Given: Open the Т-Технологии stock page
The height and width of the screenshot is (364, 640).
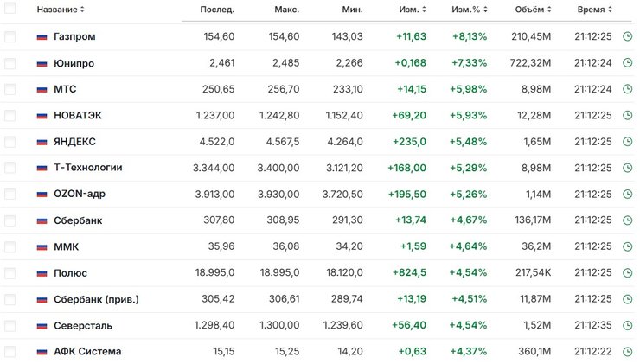Looking at the screenshot, I should pyautogui.click(x=89, y=169).
